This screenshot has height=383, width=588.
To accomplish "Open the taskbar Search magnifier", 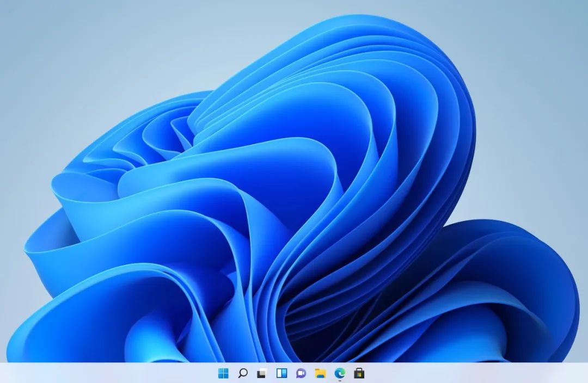I will coord(243,373).
